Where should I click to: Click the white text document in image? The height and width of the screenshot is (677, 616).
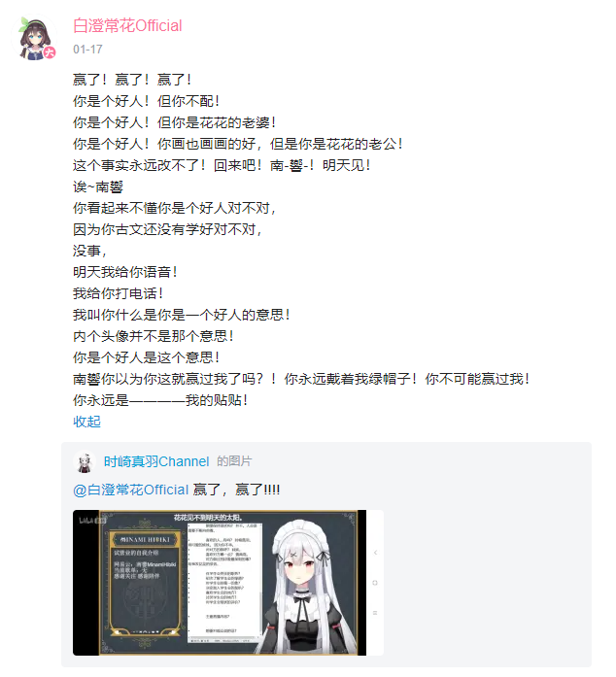(x=224, y=580)
